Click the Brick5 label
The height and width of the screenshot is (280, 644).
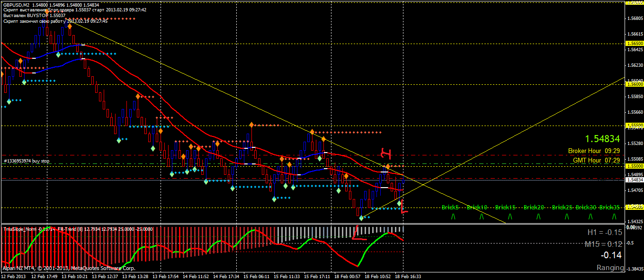[450, 207]
